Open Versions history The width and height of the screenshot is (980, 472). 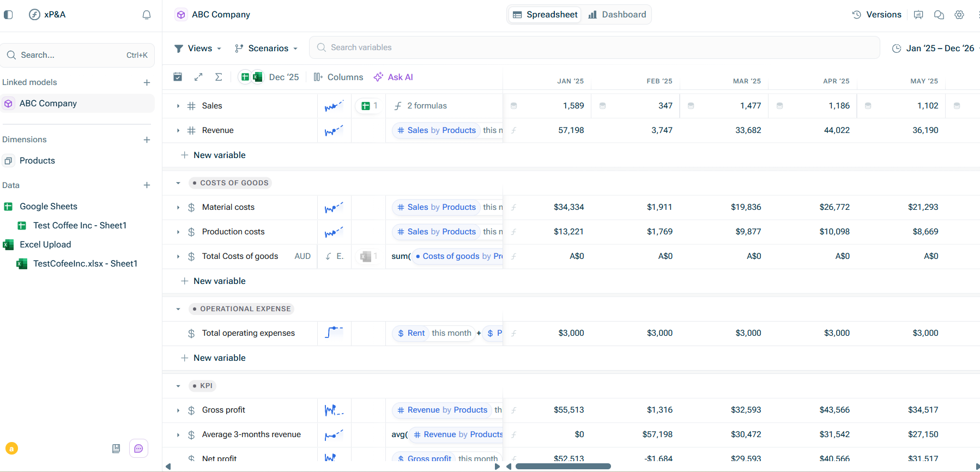876,15
